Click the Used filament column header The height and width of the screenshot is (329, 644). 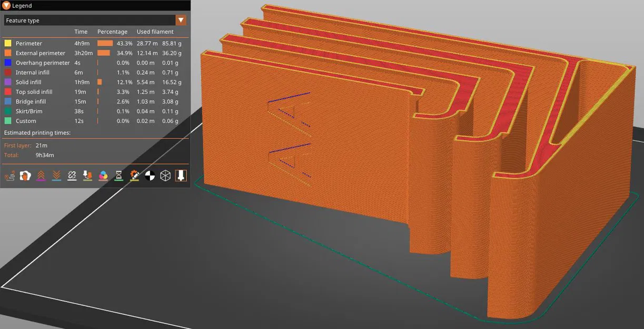point(155,32)
